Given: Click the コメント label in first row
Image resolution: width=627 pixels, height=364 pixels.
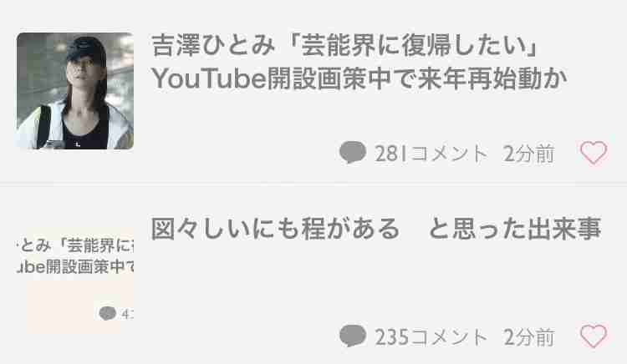Looking at the screenshot, I should (449, 154).
